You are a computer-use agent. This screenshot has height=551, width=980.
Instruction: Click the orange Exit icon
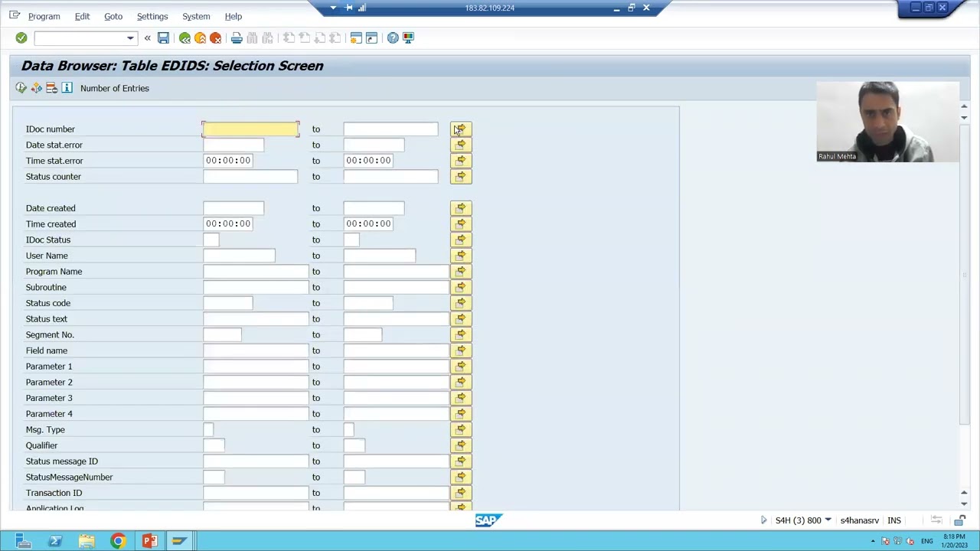[200, 37]
